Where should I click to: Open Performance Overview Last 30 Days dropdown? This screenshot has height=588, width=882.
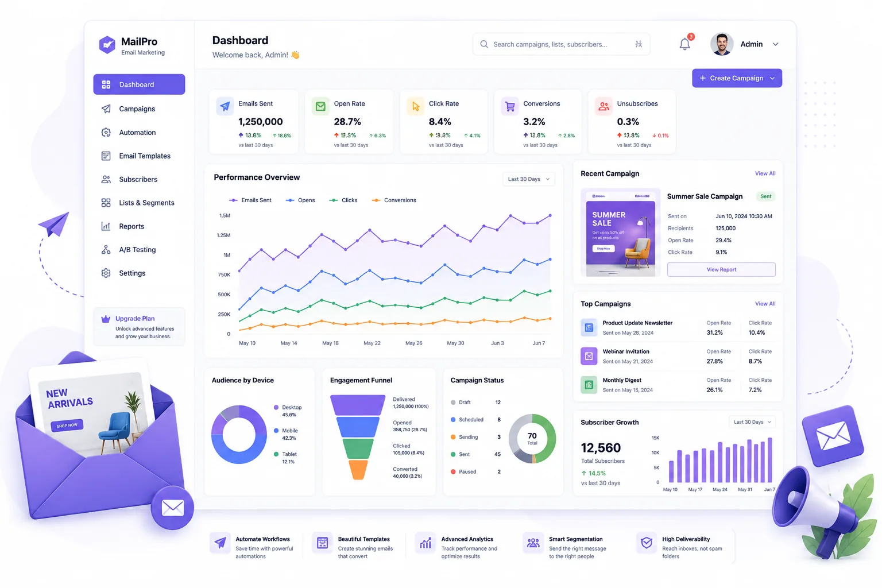[x=529, y=179]
